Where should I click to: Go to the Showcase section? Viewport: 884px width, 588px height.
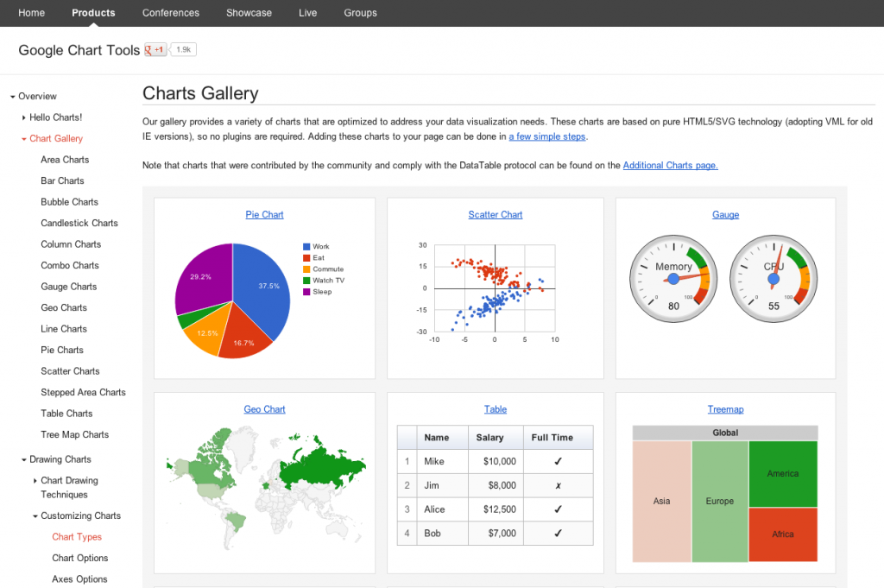pyautogui.click(x=249, y=13)
